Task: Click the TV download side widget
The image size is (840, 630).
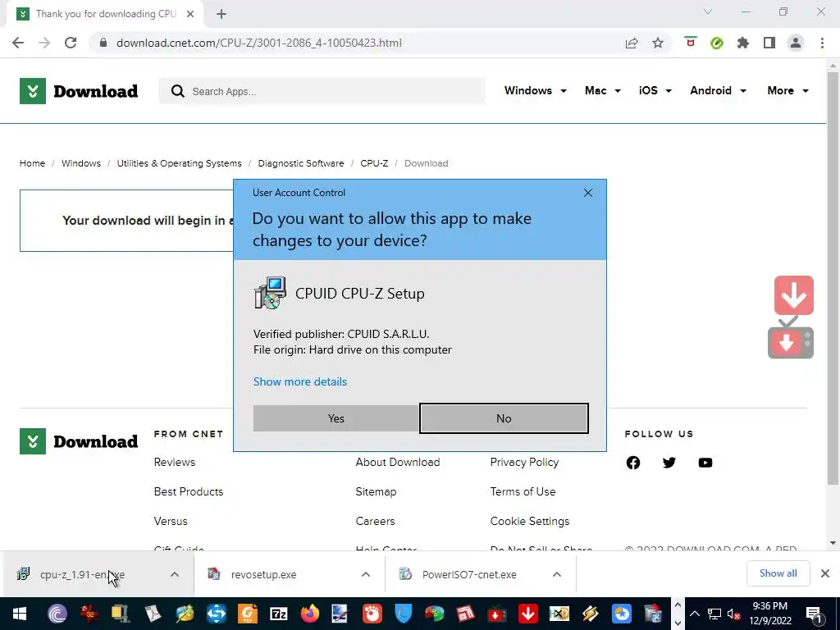Action: coord(790,340)
